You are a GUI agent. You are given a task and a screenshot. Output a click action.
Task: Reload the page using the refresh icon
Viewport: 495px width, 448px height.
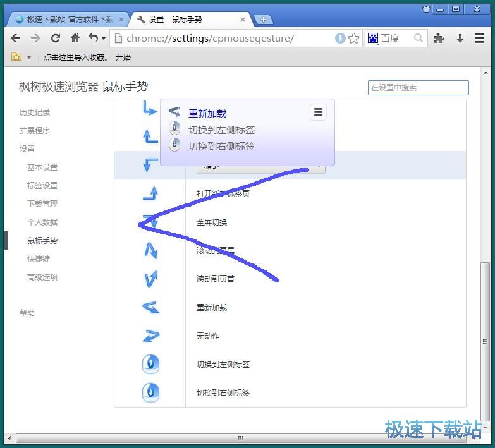tap(56, 39)
